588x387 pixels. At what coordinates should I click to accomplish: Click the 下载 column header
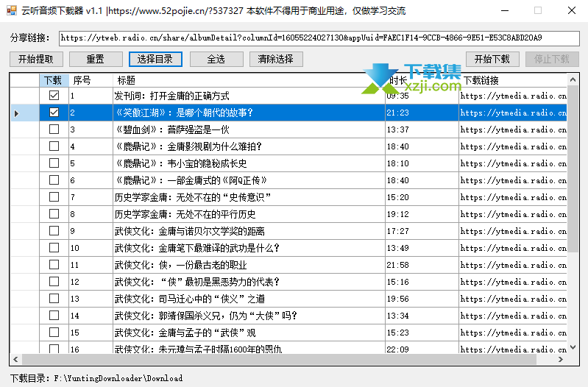[54, 80]
